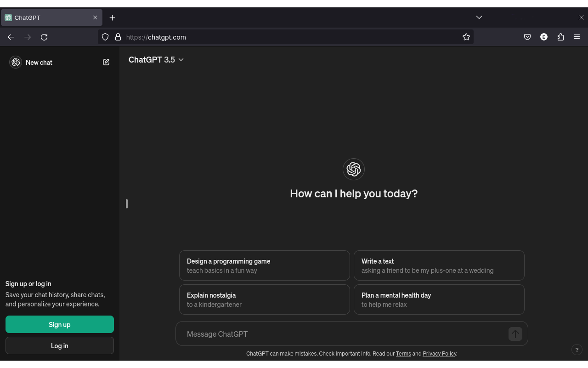Click the Log in button
The height and width of the screenshot is (368, 588).
60,345
